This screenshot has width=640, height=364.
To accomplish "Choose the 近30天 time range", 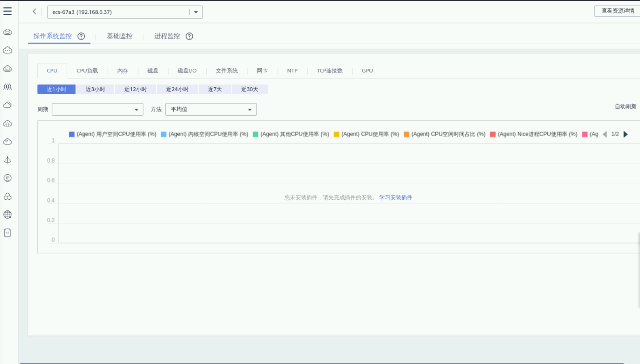I will [x=250, y=89].
